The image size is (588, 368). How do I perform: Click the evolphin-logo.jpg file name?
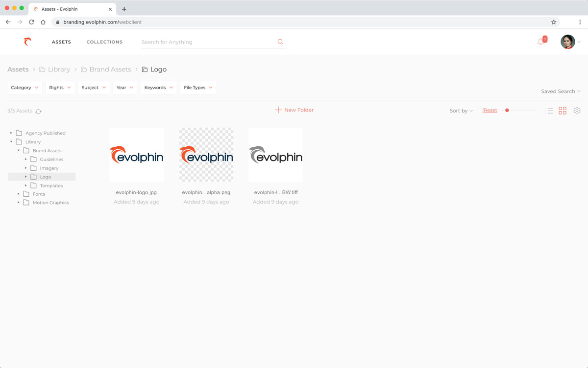pyautogui.click(x=136, y=193)
